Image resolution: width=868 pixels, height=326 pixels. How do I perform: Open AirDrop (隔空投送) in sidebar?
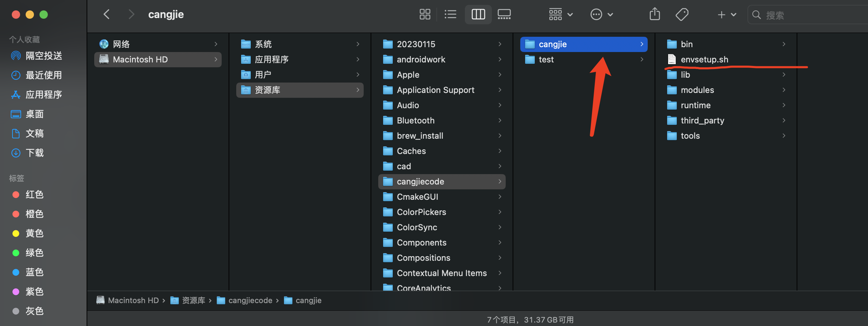[x=43, y=55]
